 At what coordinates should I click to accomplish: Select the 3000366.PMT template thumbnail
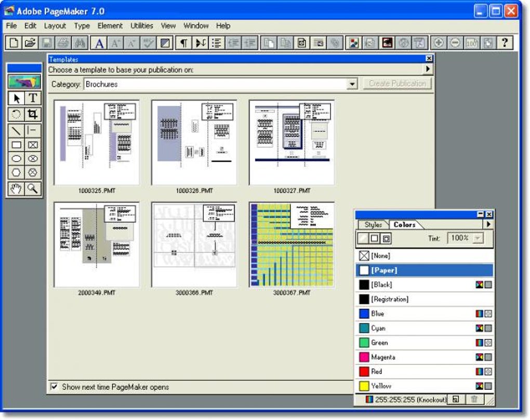pos(194,245)
